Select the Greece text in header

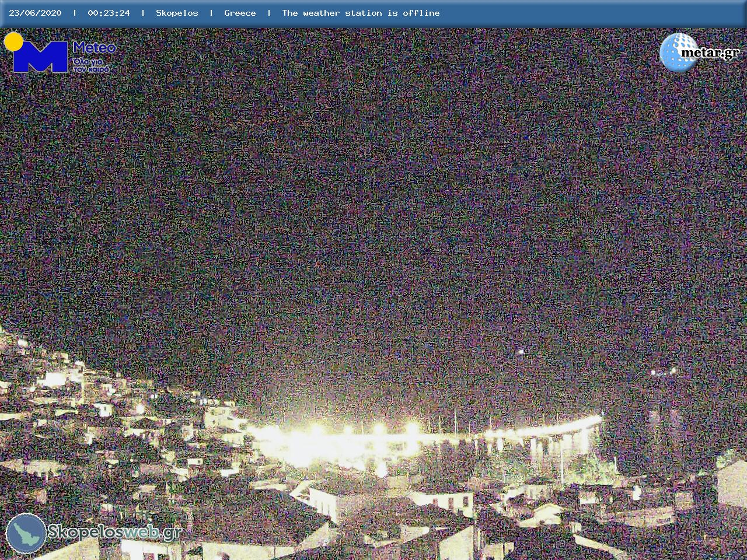pyautogui.click(x=240, y=13)
